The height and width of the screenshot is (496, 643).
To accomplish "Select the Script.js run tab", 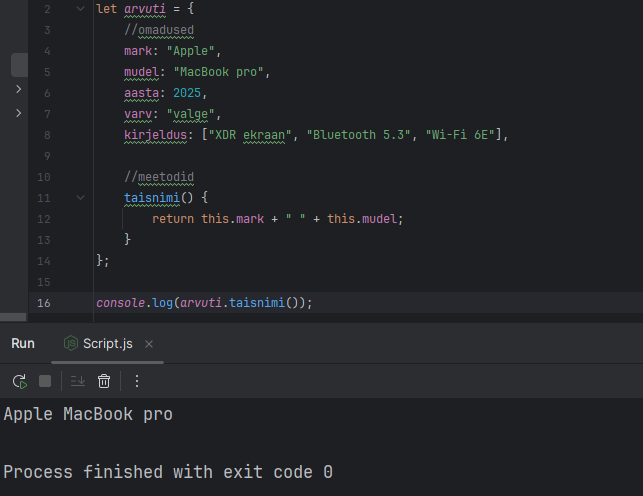I will click(x=107, y=344).
